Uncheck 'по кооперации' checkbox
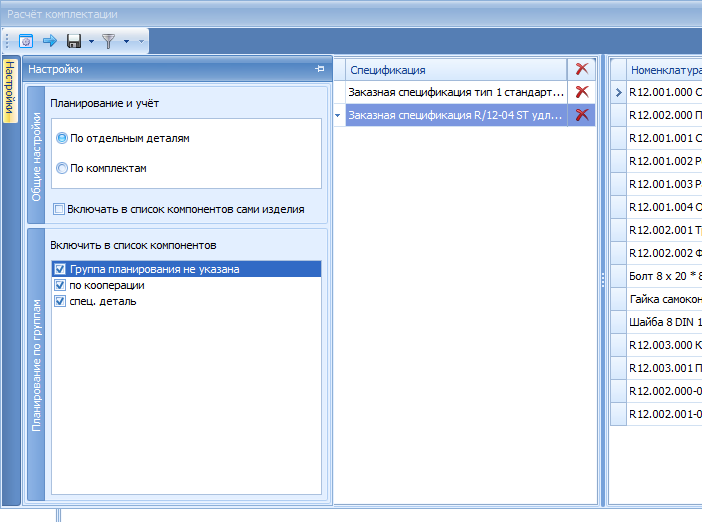702x522 pixels. coord(60,285)
